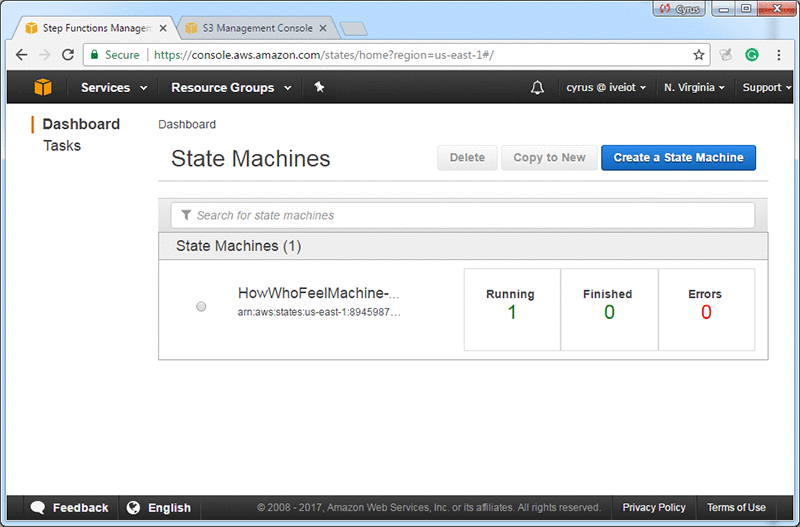Click the English language selector
Screen dimensions: 800x527
pyautogui.click(x=169, y=508)
